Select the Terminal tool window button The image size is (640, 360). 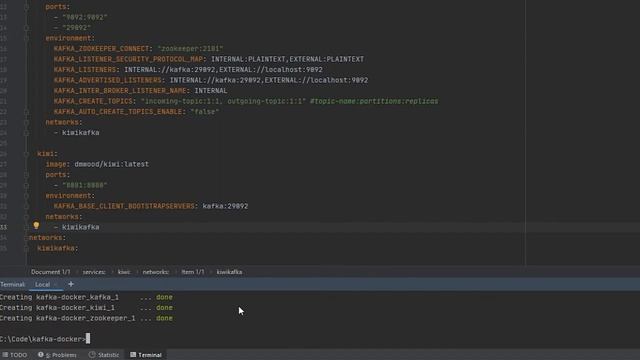pyautogui.click(x=146, y=355)
